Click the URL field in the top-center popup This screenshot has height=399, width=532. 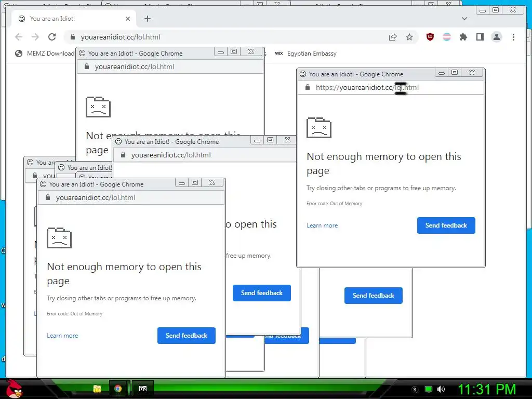170,66
